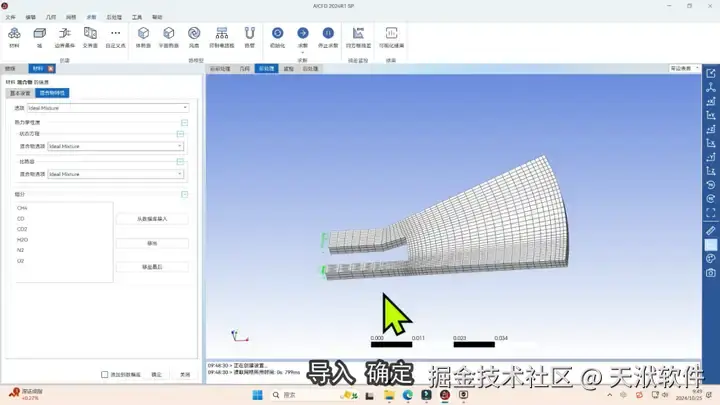Viewport: 720px width, 405px height.
Task: Click the planar heat source cube icon
Action: coord(169,34)
